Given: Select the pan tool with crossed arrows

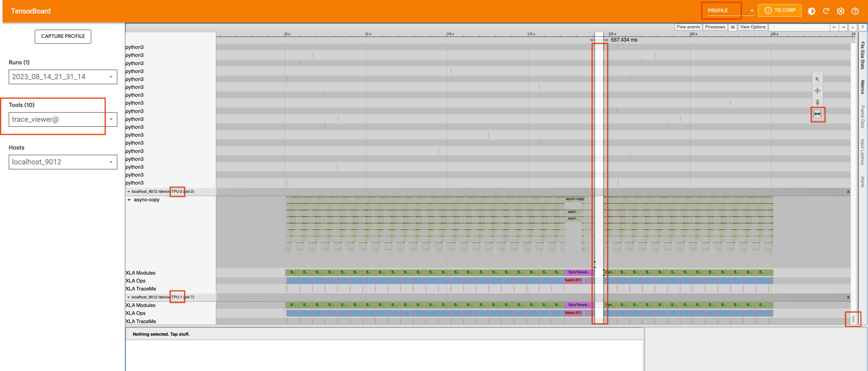Looking at the screenshot, I should [x=817, y=91].
